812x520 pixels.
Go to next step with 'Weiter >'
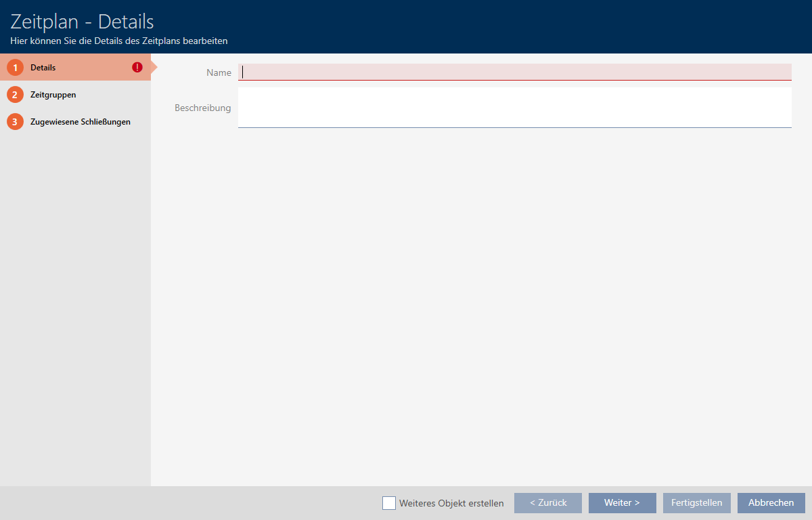click(622, 503)
